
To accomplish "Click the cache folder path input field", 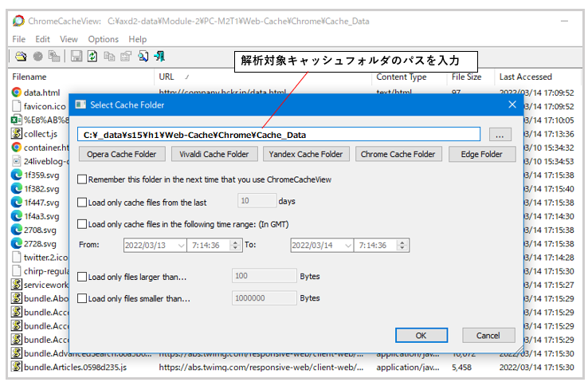I will point(279,135).
